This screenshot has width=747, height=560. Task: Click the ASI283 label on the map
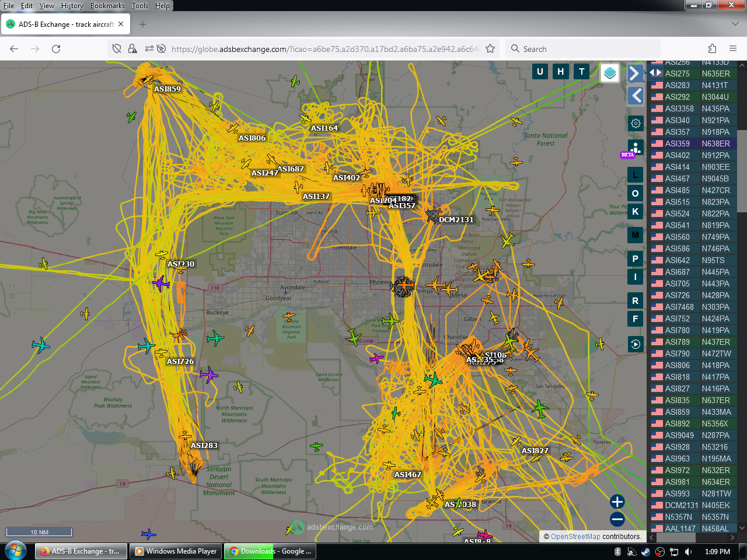pyautogui.click(x=204, y=446)
